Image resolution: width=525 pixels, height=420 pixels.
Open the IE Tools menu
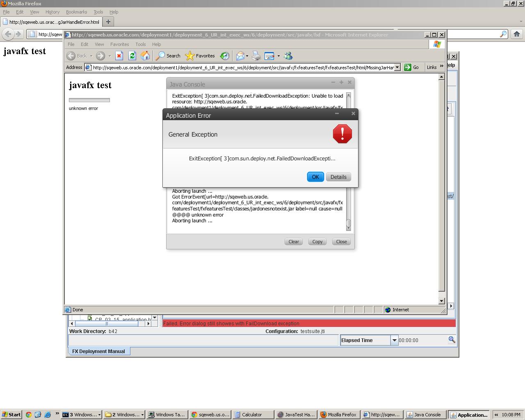141,44
